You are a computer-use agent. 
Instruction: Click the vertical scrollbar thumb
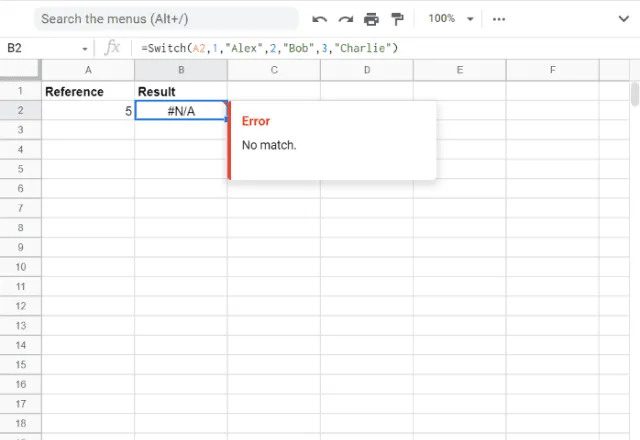(634, 95)
